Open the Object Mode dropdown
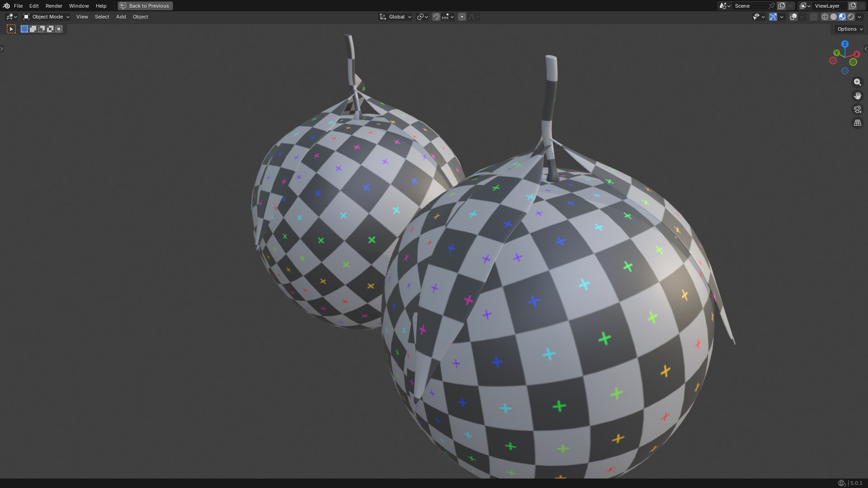 pos(46,17)
